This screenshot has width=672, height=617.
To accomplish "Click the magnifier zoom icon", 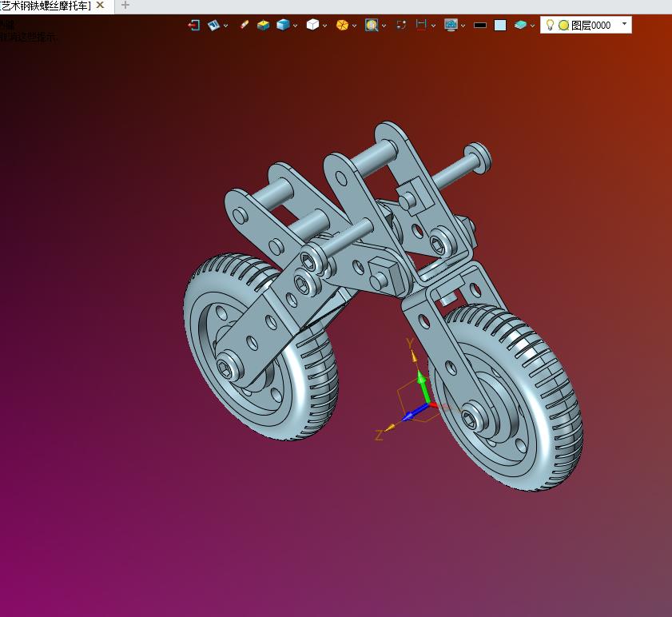I will click(371, 26).
